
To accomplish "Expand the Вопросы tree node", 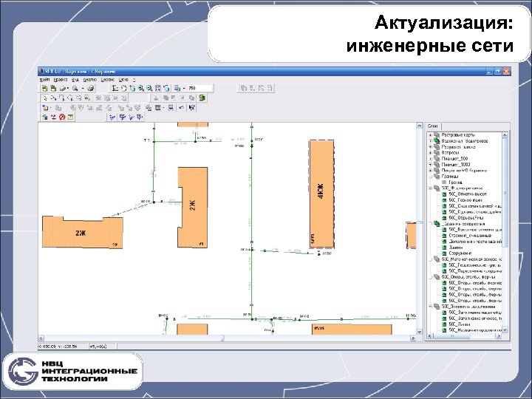I will coord(431,153).
